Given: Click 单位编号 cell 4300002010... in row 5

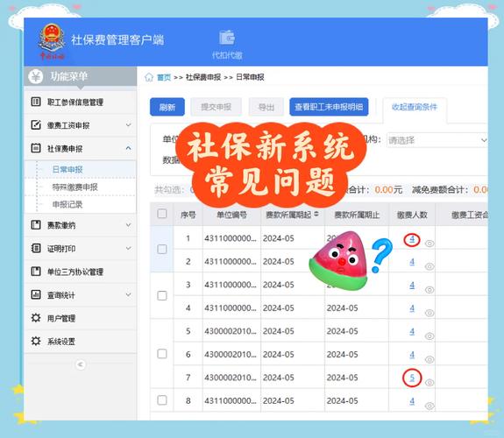Looking at the screenshot, I should tap(231, 331).
